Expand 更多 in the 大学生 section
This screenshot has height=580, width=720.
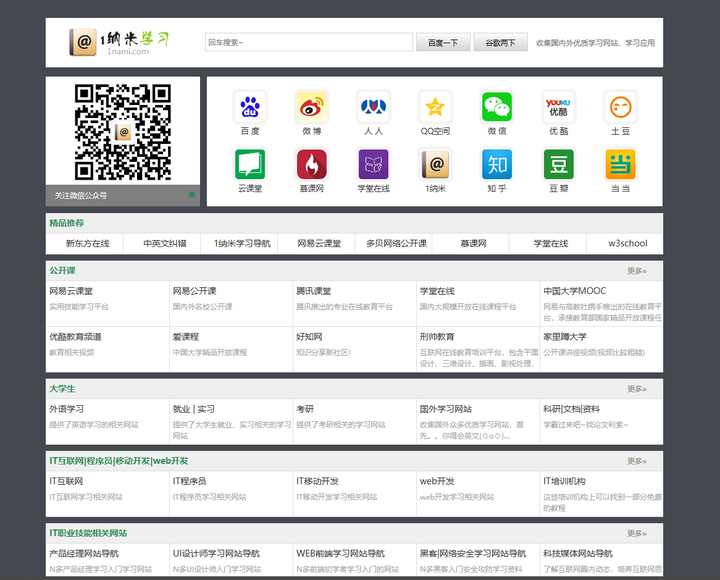(637, 389)
